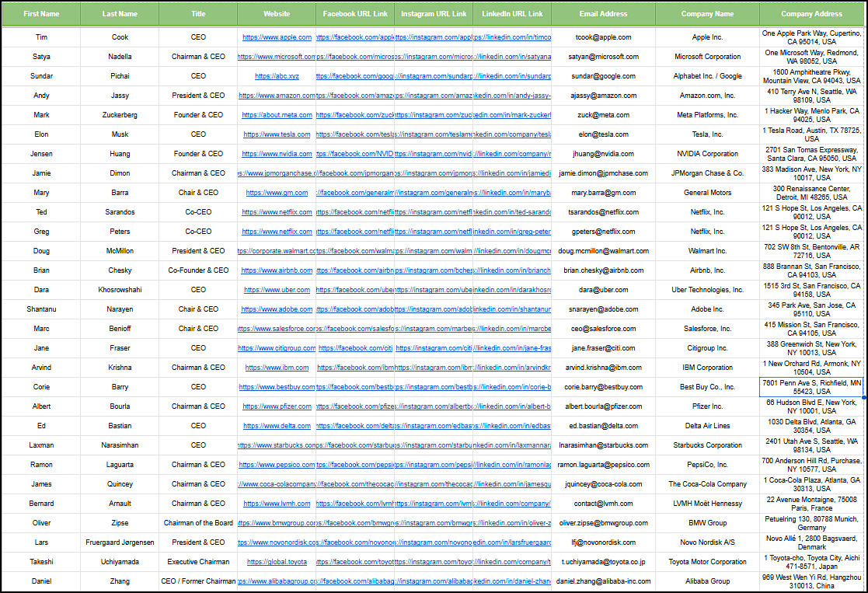Select the LinkedIn URL Link column header
The height and width of the screenshot is (593, 868).
pyautogui.click(x=512, y=14)
